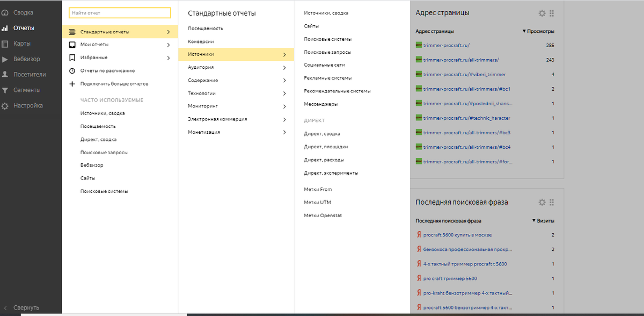Expand Монетизация submenu chevron
The image size is (644, 316).
[x=284, y=132]
